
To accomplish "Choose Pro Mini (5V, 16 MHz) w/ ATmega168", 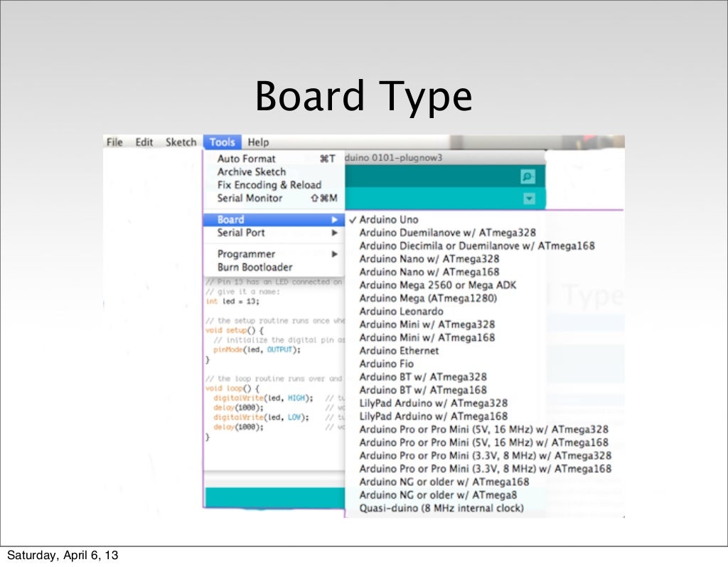I will [484, 443].
